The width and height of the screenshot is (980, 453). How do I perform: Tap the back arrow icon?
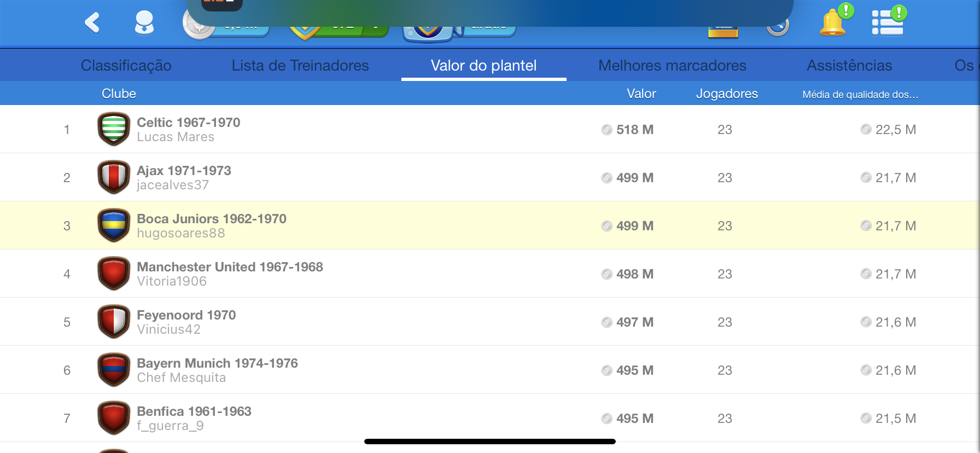(92, 23)
